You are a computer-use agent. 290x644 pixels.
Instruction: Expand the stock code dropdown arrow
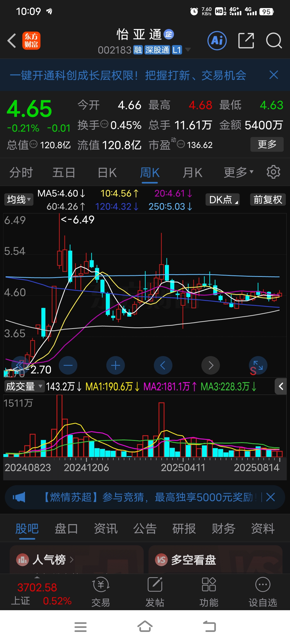pos(188,49)
